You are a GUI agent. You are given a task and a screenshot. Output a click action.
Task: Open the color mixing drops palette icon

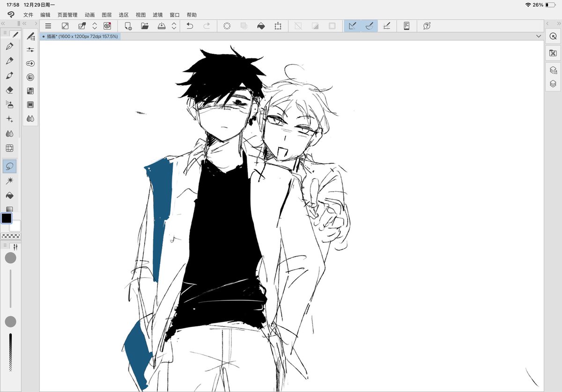(30, 118)
